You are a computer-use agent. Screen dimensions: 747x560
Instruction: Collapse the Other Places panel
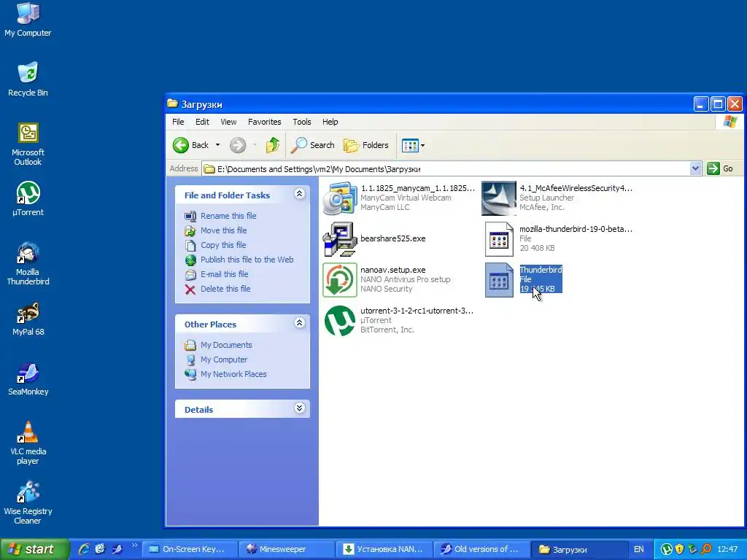pyautogui.click(x=299, y=322)
